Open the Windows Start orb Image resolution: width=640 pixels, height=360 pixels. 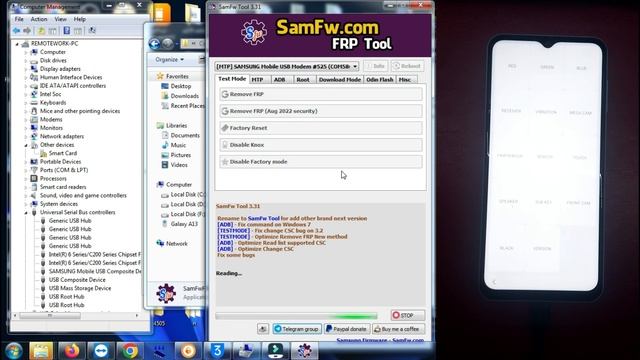(13, 351)
